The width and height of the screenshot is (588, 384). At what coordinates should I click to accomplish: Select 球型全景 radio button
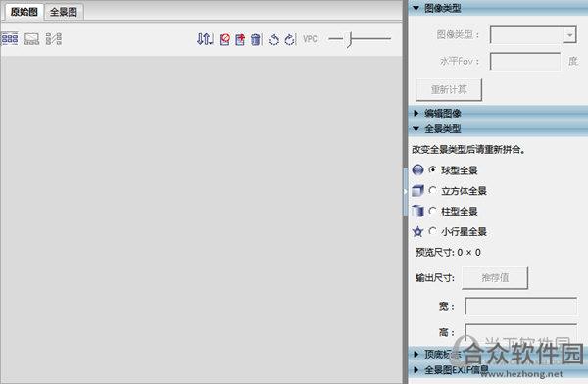432,169
